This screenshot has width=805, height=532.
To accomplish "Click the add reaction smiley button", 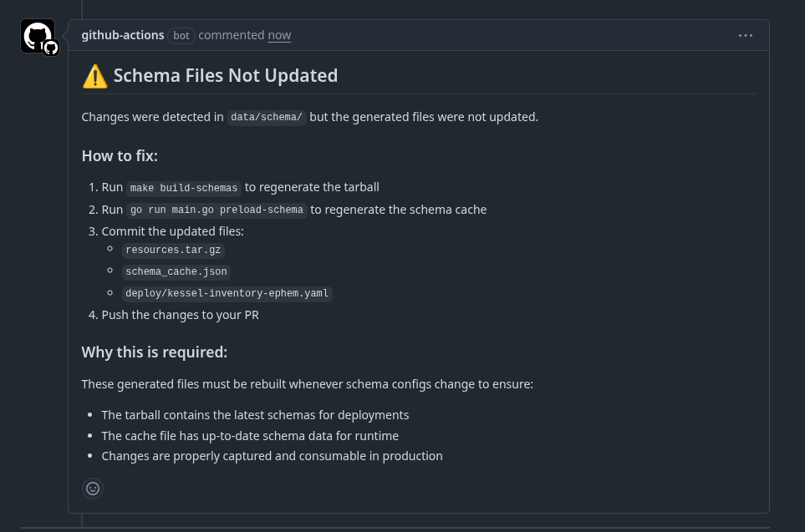I will click(94, 489).
